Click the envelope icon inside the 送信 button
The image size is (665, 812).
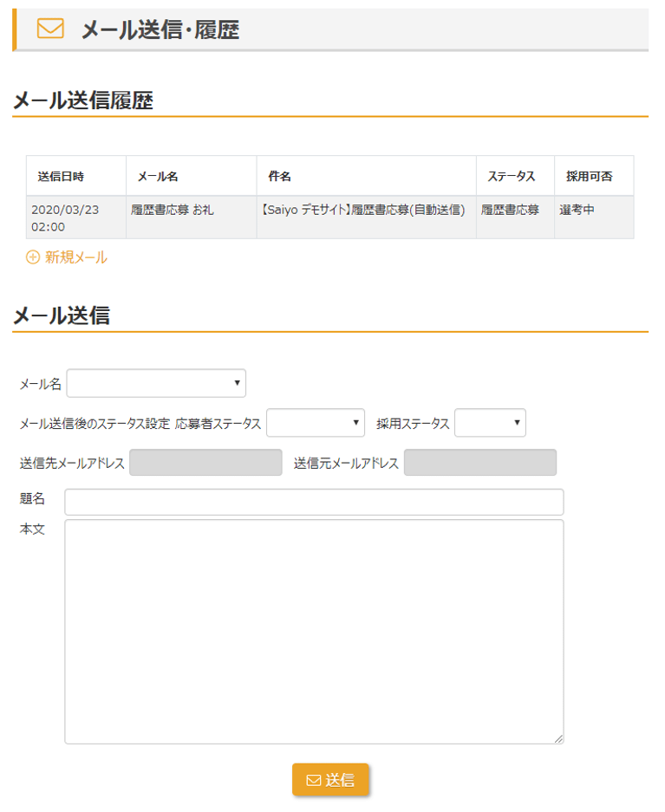coord(313,780)
